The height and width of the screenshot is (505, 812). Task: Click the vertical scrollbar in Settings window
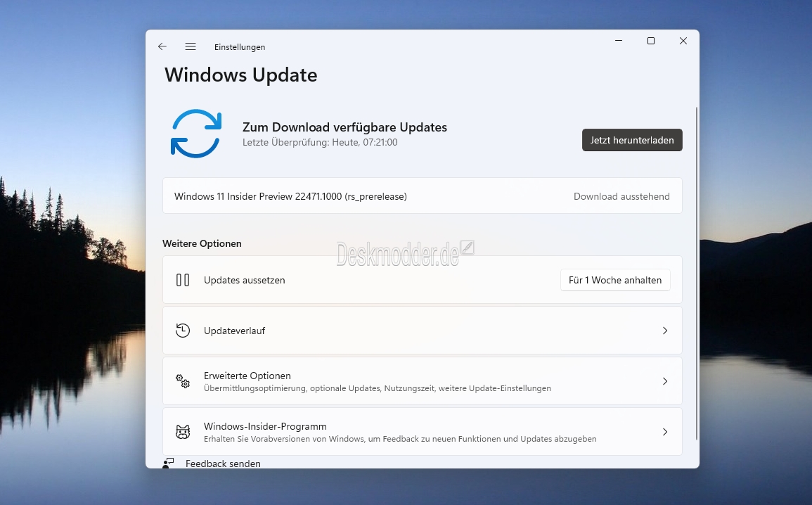pos(697,273)
